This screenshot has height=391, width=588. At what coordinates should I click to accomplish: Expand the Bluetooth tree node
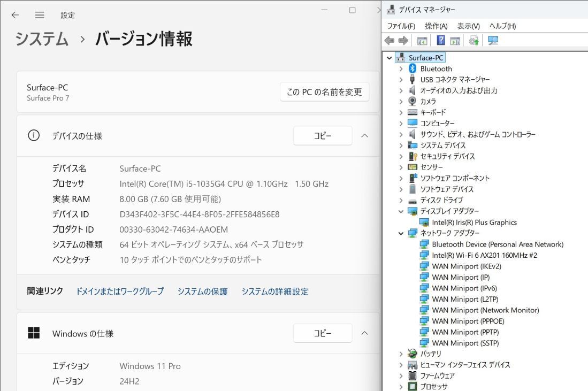[401, 68]
